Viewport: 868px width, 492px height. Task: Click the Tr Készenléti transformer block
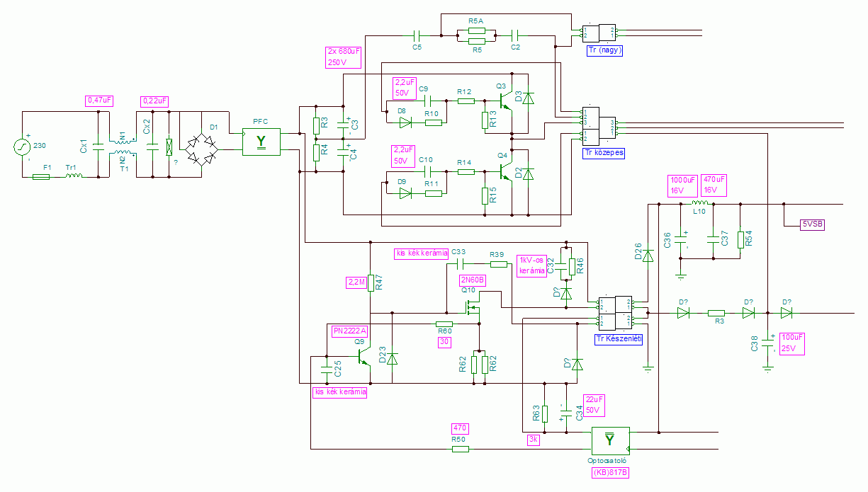click(615, 314)
